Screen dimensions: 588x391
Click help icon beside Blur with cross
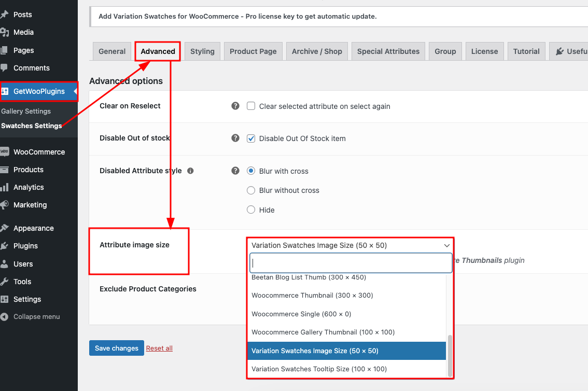point(235,171)
